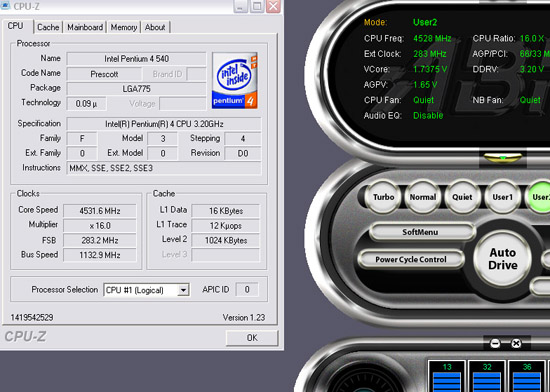Click the L1 Trace value 12 Kµops
This screenshot has width=550, height=392.
(x=226, y=225)
